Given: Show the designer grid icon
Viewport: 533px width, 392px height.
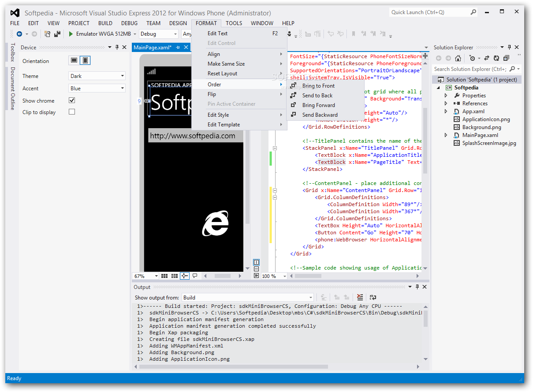Looking at the screenshot, I should tap(164, 276).
